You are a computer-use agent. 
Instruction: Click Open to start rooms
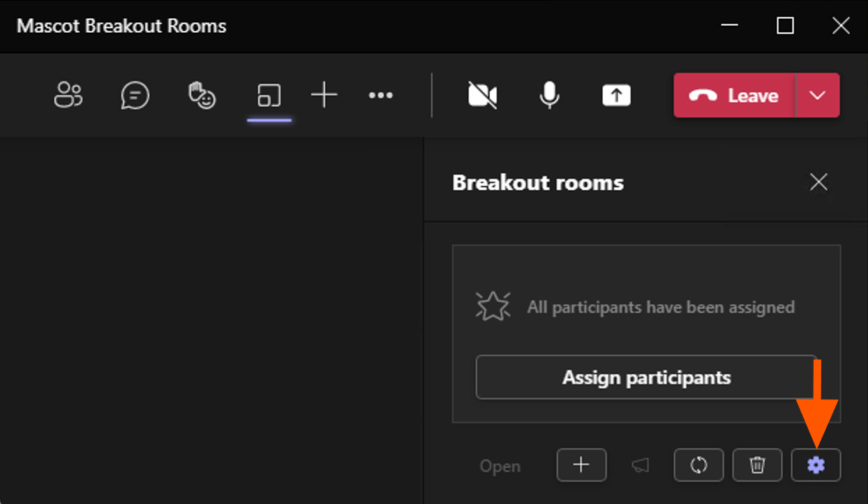[500, 466]
